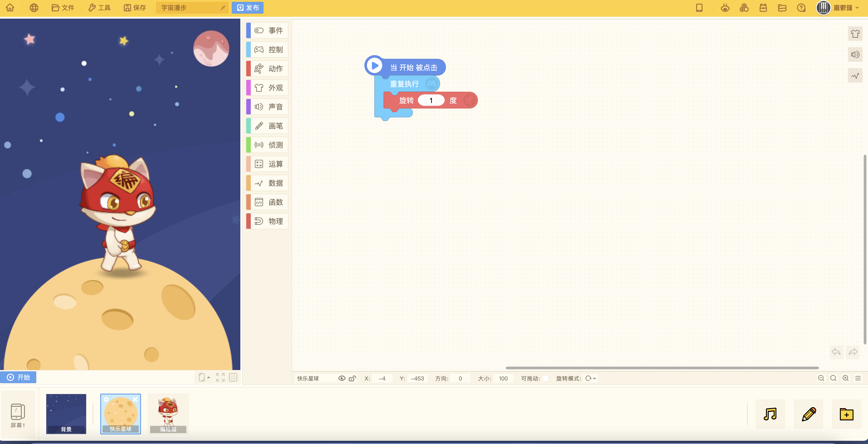This screenshot has width=868, height=444.
Task: Go to the home page icon
Action: click(x=10, y=7)
